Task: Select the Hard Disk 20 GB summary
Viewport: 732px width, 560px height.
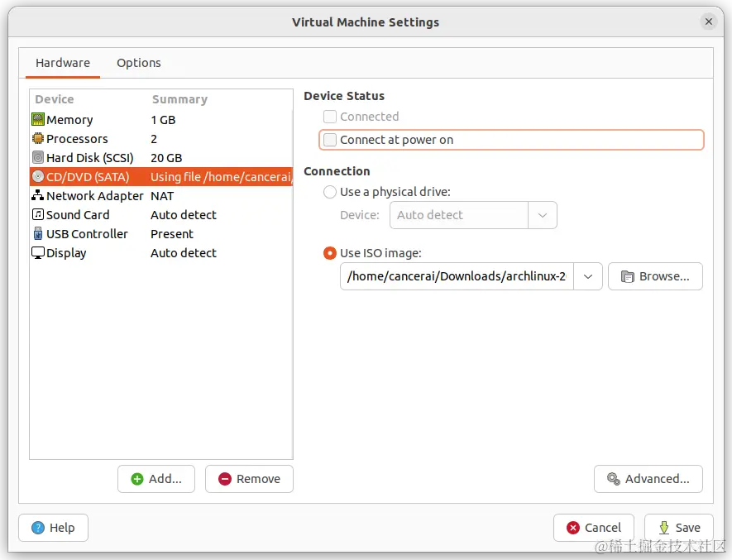Action: tap(166, 158)
